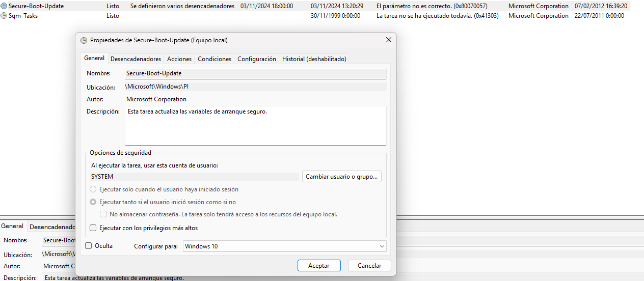Click Microsoft Corporation author in Secure-Boot-Update row
Screen dimensions: 644x281
(539, 6)
